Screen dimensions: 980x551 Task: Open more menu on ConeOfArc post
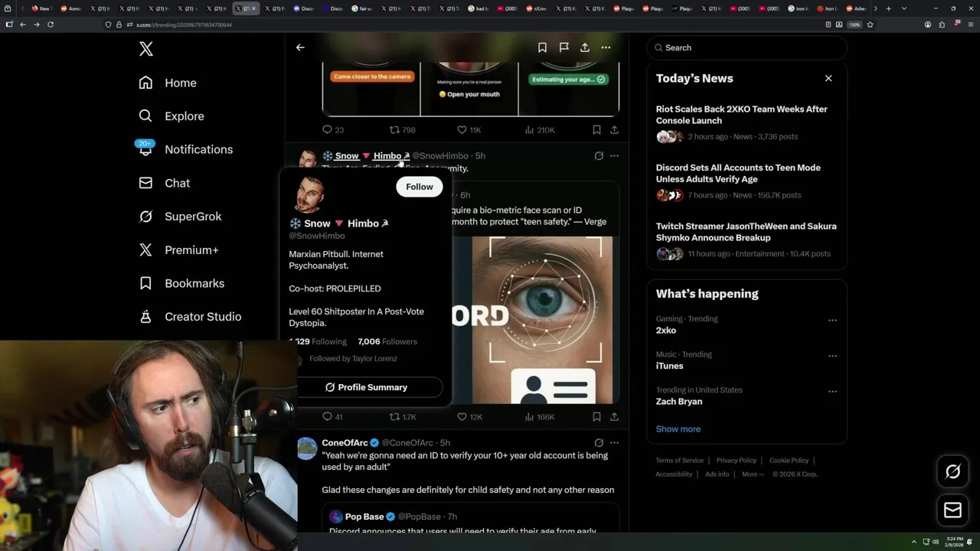coord(614,443)
